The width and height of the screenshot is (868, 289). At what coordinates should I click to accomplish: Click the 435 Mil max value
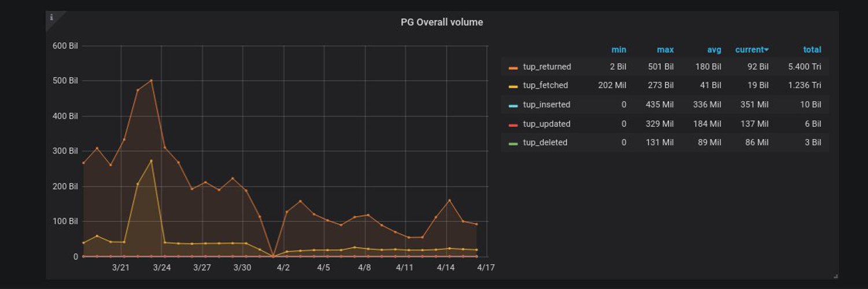[660, 105]
